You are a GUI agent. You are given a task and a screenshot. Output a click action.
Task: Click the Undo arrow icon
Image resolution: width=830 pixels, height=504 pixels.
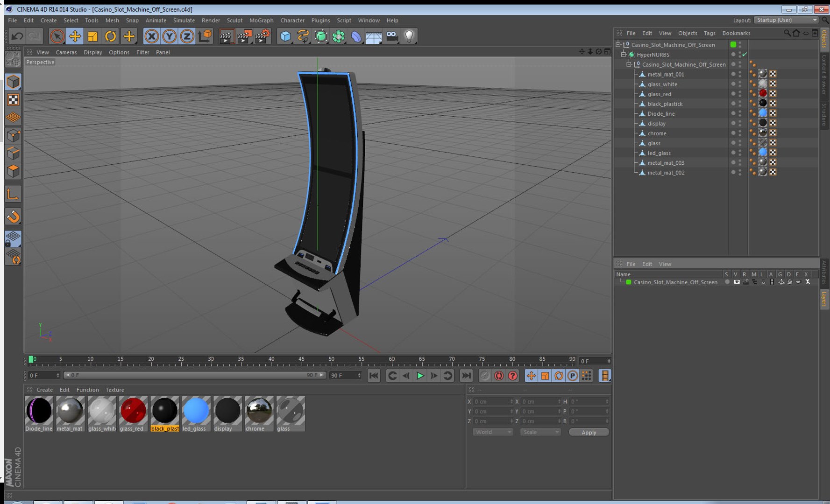pyautogui.click(x=17, y=36)
